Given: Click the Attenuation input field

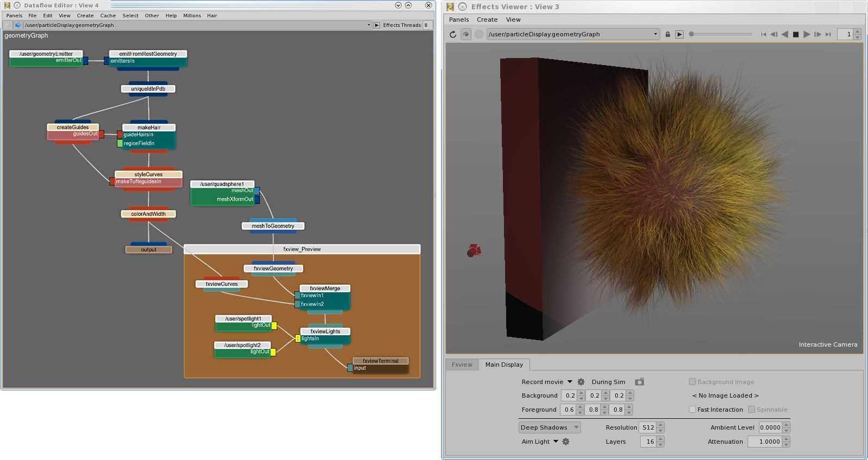Looking at the screenshot, I should [x=765, y=442].
